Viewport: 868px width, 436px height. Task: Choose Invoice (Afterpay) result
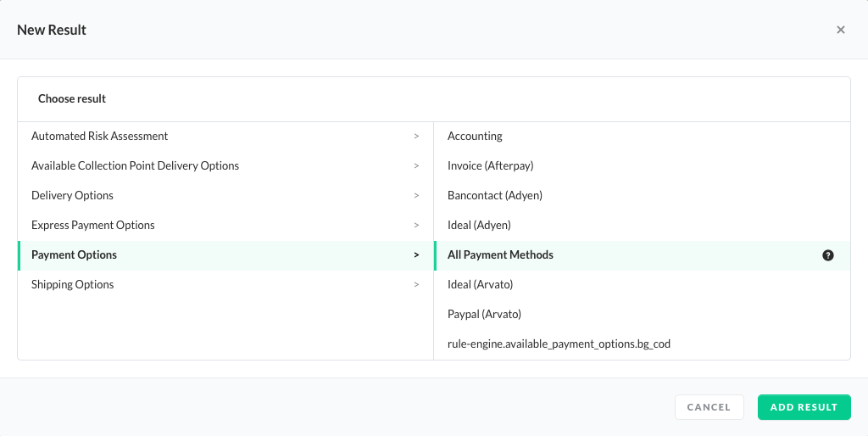(491, 165)
